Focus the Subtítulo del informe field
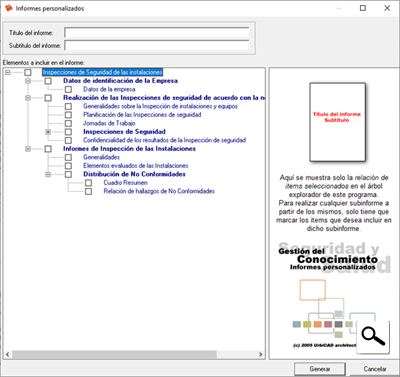Viewport: 400px width, 377px height. pyautogui.click(x=157, y=45)
